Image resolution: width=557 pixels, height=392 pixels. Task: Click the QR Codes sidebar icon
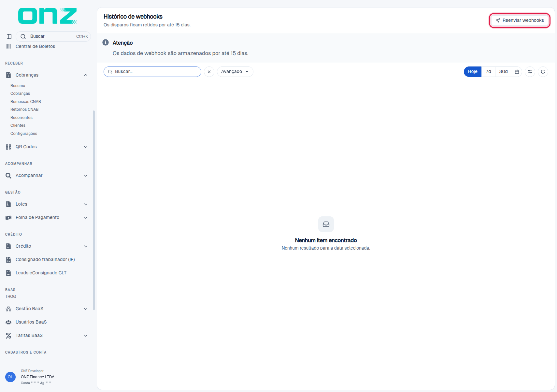coord(8,147)
